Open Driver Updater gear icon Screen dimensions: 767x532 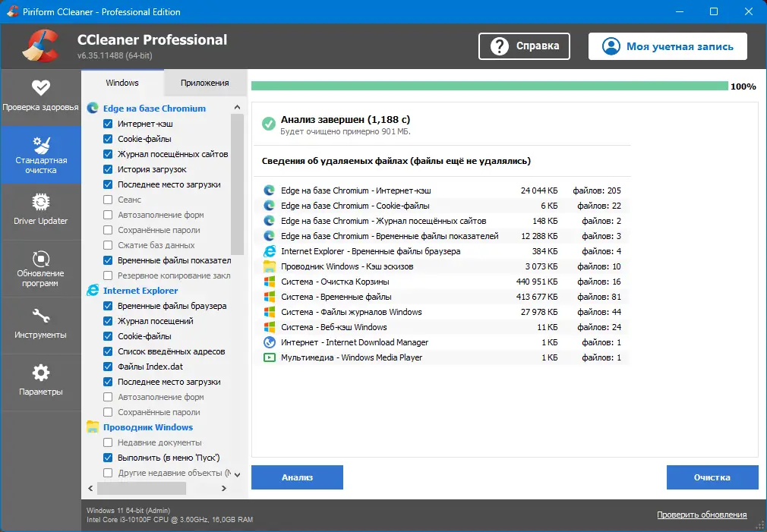40,202
